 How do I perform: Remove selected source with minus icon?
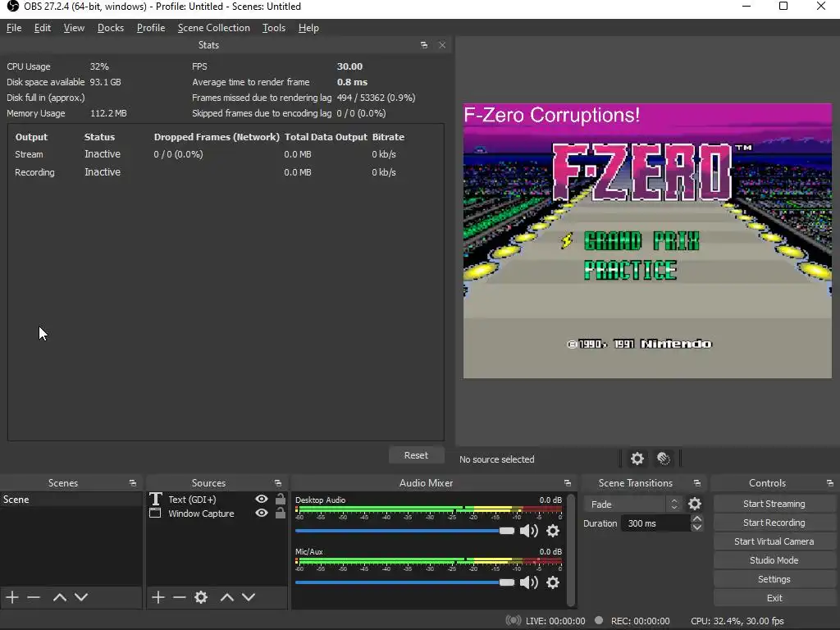(180, 597)
